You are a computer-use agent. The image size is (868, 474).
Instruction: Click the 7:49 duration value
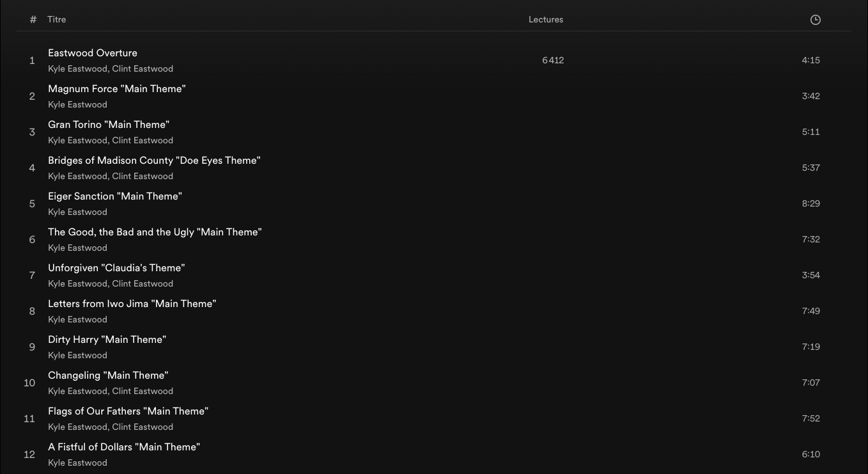pos(810,311)
